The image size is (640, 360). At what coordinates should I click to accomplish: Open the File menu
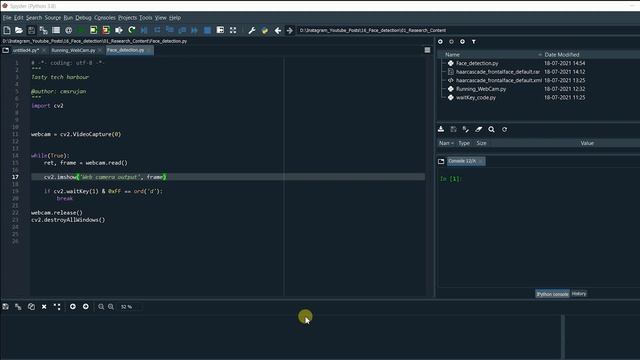[7, 18]
